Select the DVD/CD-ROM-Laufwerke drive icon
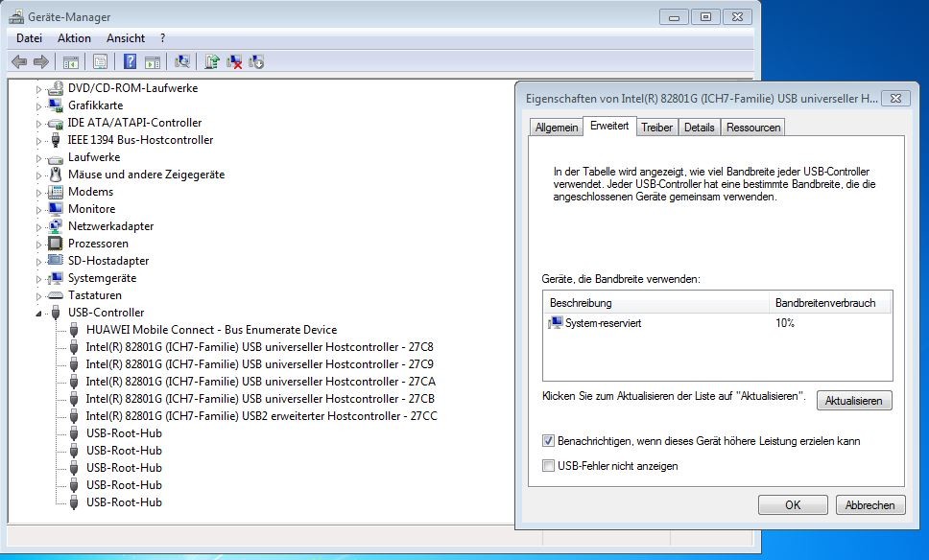Viewport: 929px width, 560px height. pos(56,88)
